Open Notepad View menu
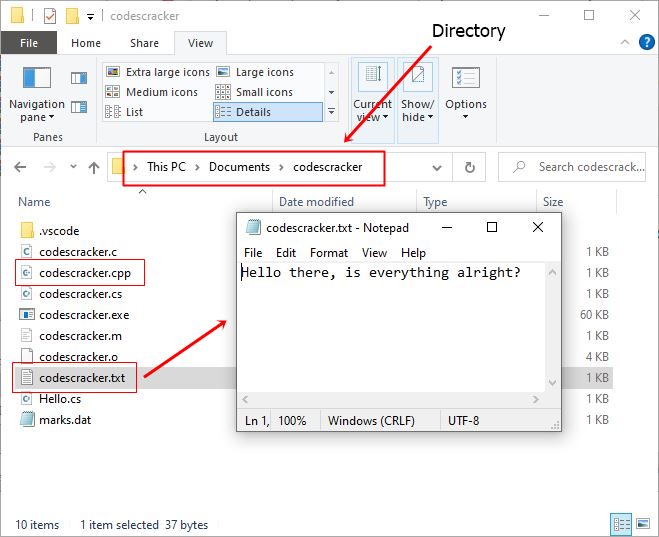Screen dimensions: 659x537 pyautogui.click(x=374, y=253)
